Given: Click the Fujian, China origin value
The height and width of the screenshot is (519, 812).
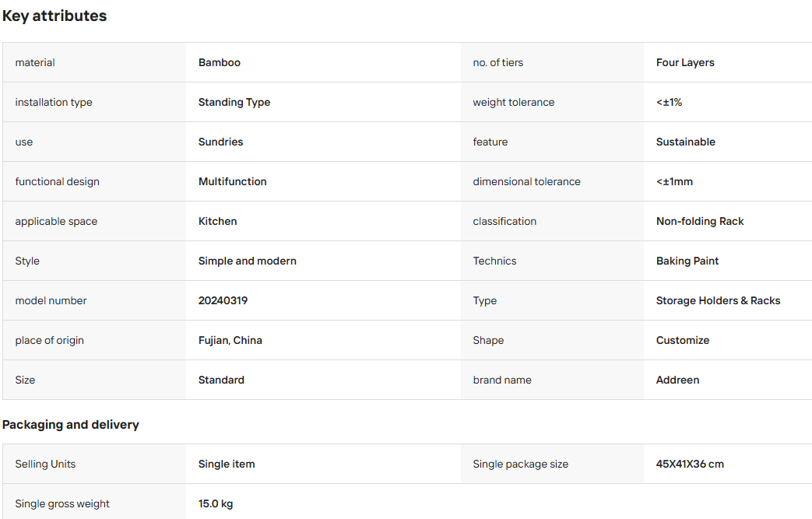Looking at the screenshot, I should coord(230,341).
